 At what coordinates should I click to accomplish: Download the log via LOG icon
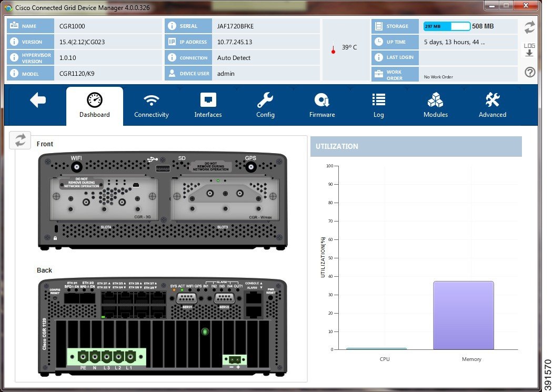[x=529, y=50]
